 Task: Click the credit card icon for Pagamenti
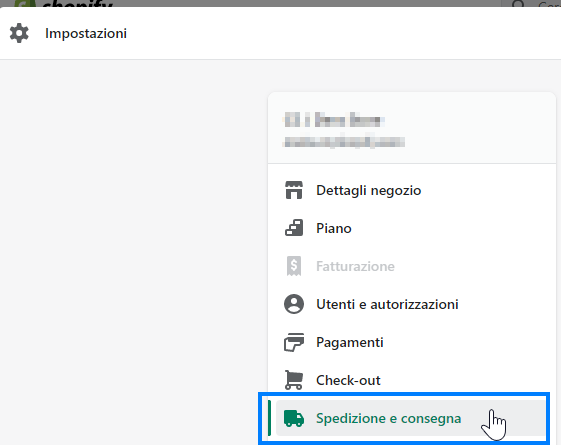[294, 342]
